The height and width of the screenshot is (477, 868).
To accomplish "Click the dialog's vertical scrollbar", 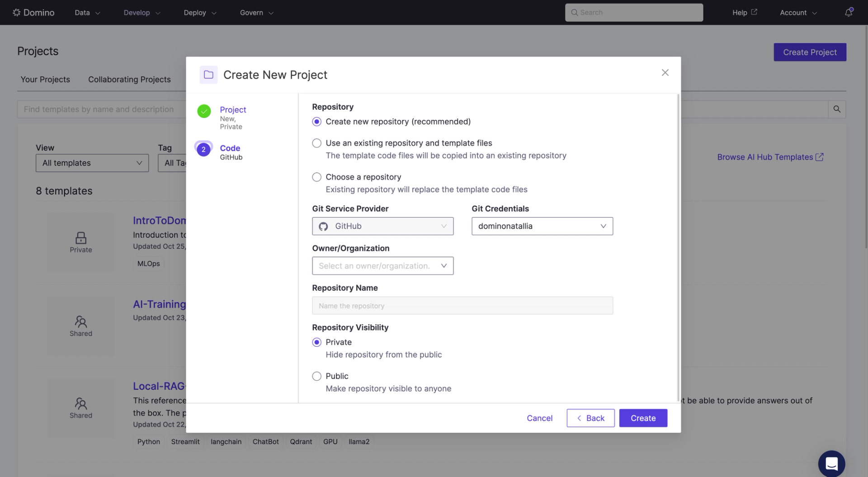I will [678, 247].
